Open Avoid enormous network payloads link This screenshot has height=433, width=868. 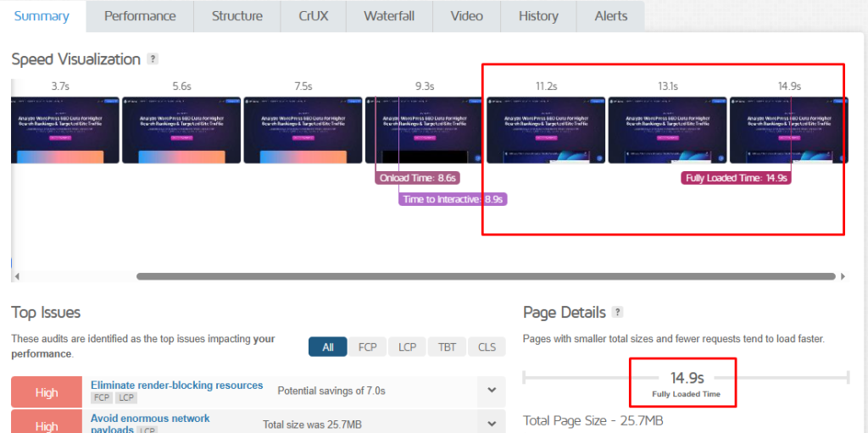click(x=150, y=424)
